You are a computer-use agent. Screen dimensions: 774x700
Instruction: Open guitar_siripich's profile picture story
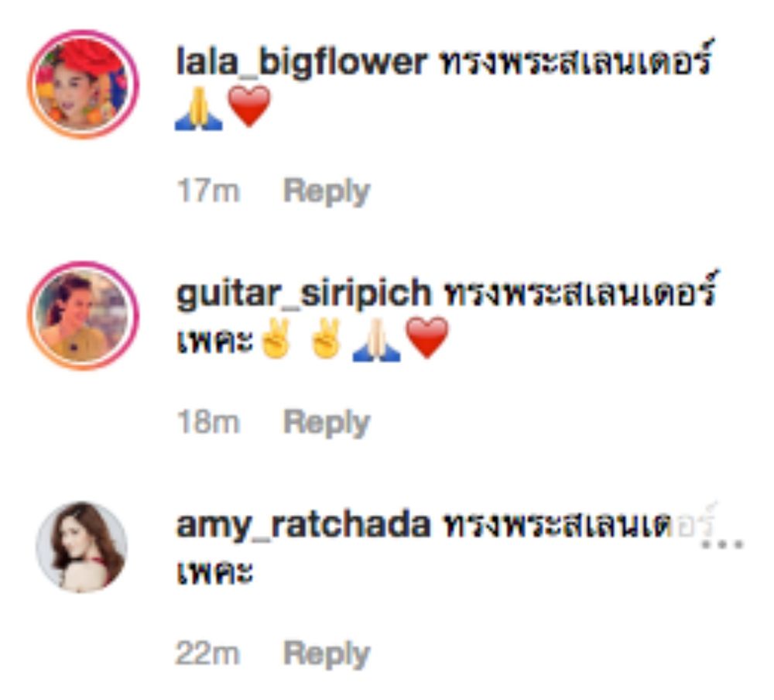pyautogui.click(x=83, y=316)
